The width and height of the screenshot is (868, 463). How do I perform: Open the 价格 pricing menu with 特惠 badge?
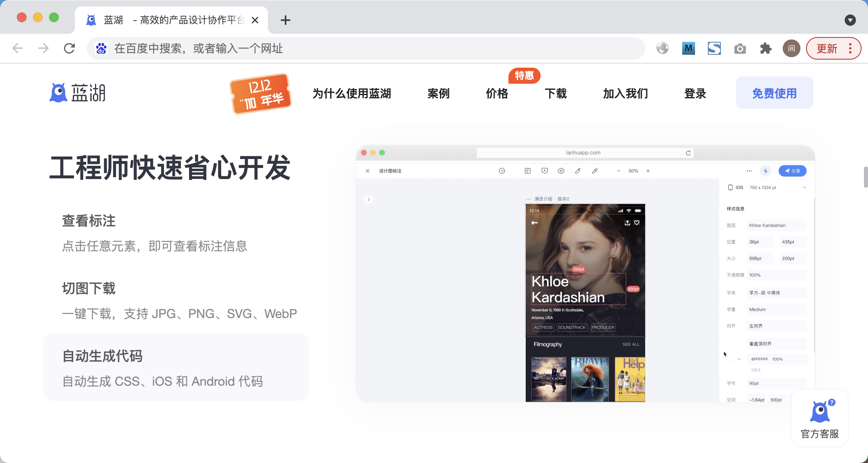tap(497, 93)
